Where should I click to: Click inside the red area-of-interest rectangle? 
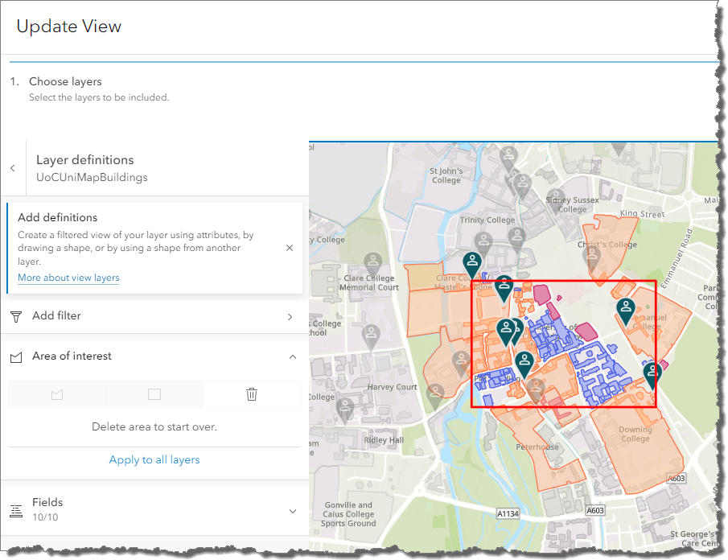coord(563,342)
